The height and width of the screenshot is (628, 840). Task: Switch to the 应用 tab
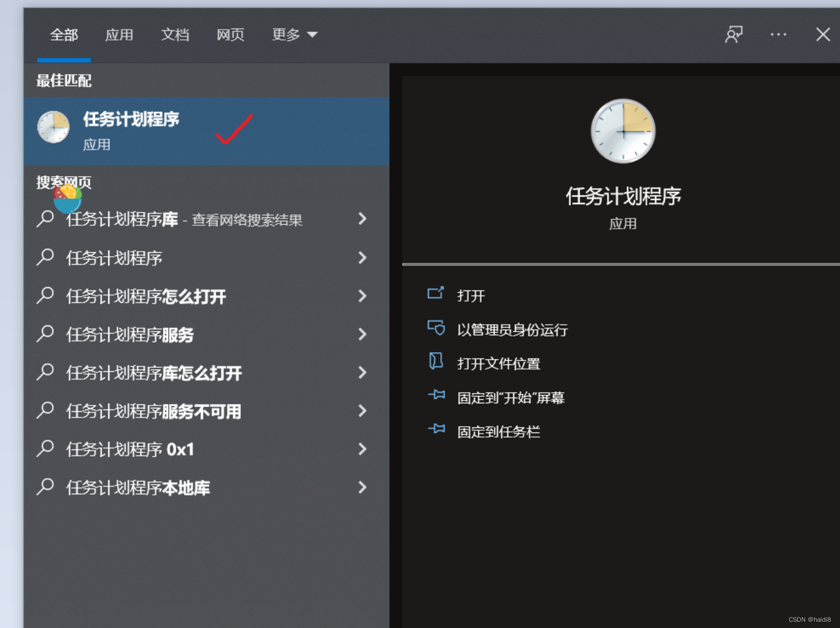click(119, 34)
